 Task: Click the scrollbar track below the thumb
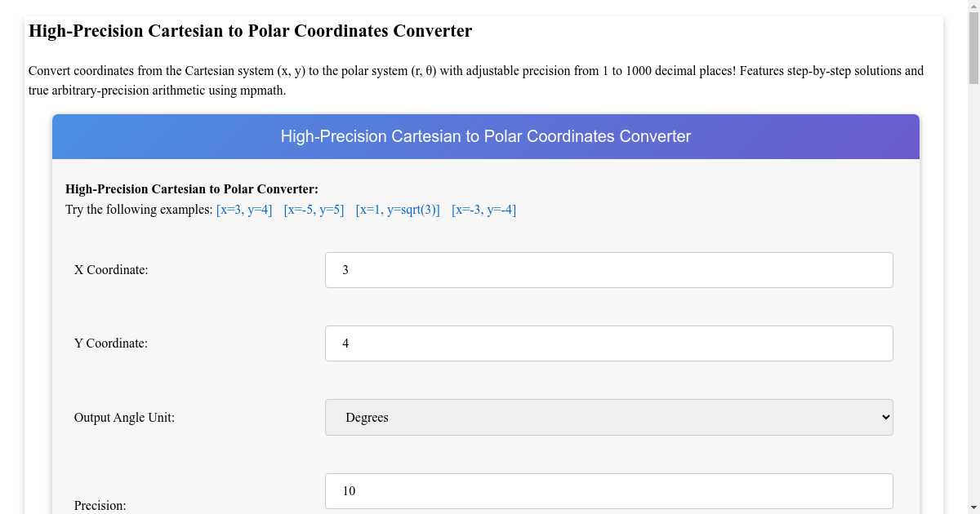tap(973, 326)
